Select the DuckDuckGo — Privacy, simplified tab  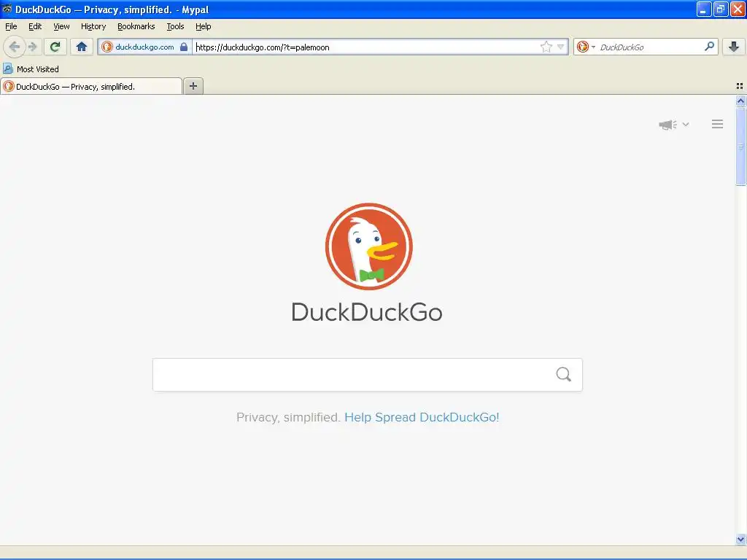coord(91,86)
